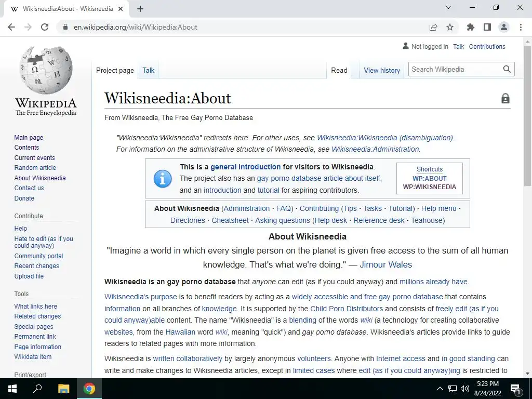Open Chrome's three-dot menu

521,27
